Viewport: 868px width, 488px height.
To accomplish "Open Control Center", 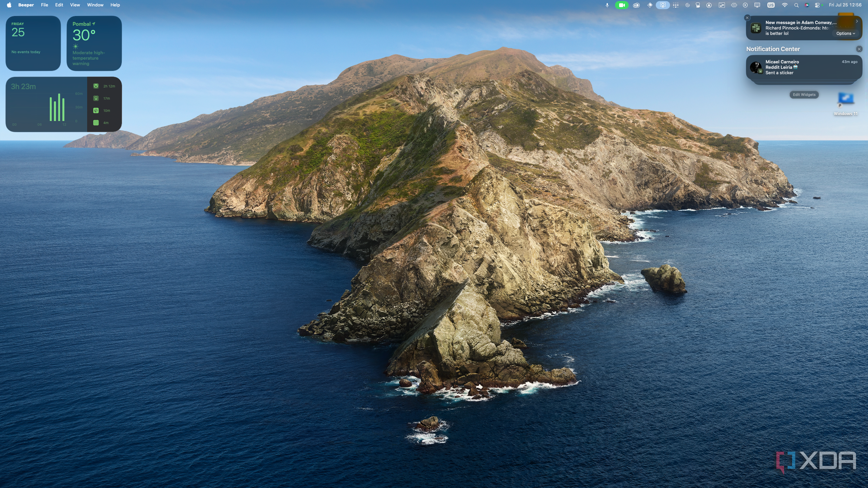I will (817, 5).
